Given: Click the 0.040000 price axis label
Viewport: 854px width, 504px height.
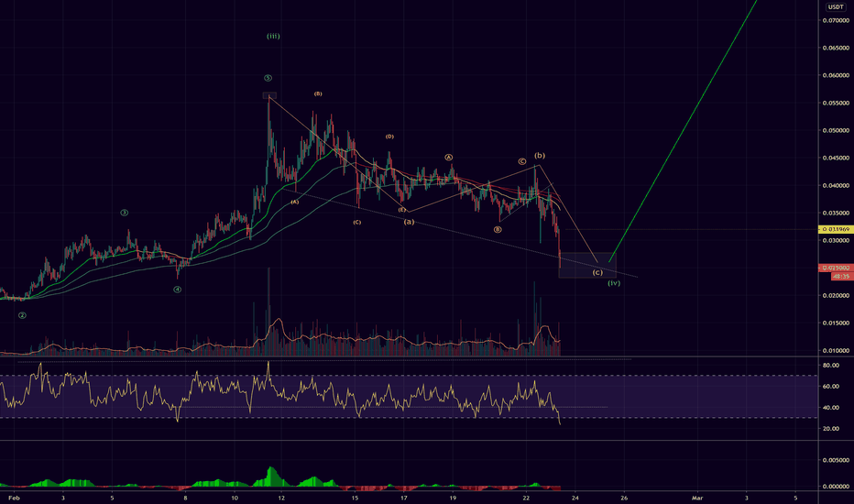Looking at the screenshot, I should 836,186.
